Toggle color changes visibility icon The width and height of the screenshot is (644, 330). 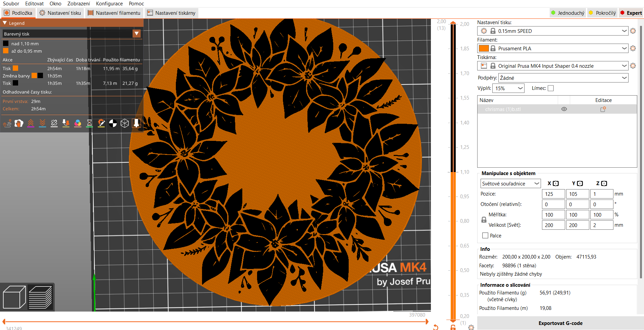tap(78, 123)
